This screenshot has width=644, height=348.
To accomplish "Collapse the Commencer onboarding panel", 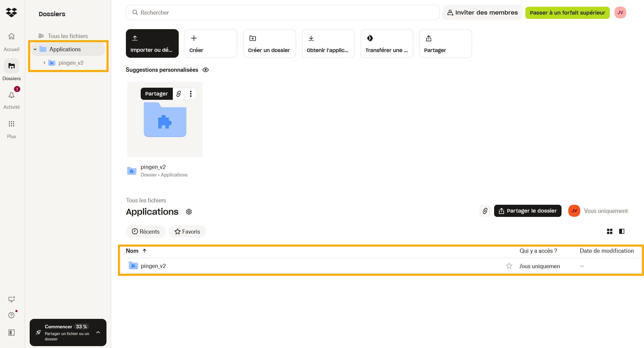I will coord(98,332).
